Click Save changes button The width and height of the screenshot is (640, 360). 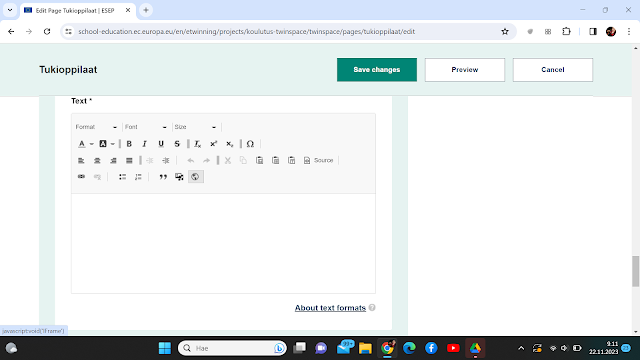(377, 70)
